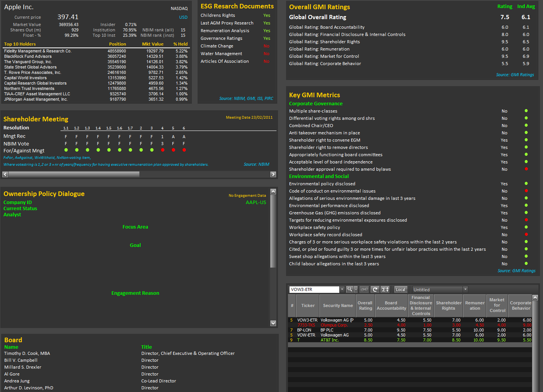Click the Position column header in holders

118,44
